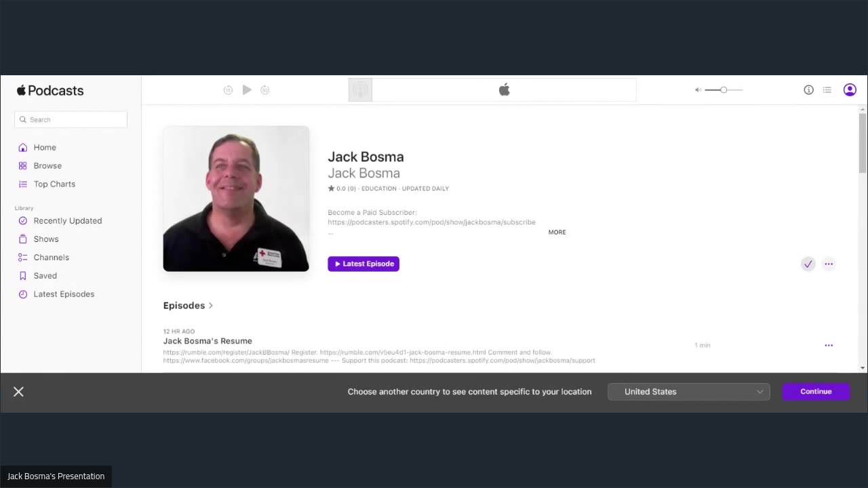Open the Jack Bosma's Resume episode
Image resolution: width=868 pixels, height=488 pixels.
coord(208,341)
